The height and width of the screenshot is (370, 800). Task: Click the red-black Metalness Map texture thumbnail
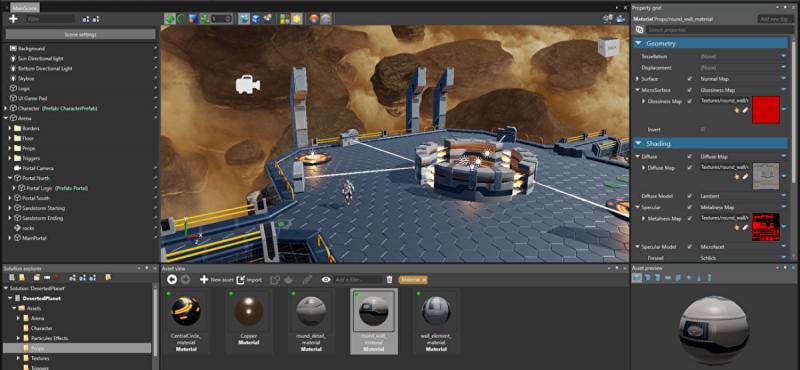tap(766, 227)
